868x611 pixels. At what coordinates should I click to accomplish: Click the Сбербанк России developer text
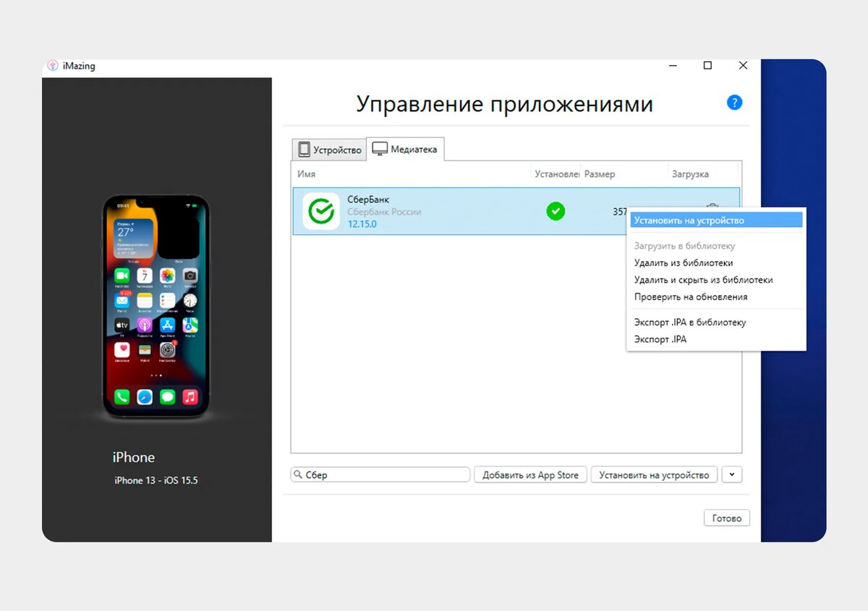point(384,212)
